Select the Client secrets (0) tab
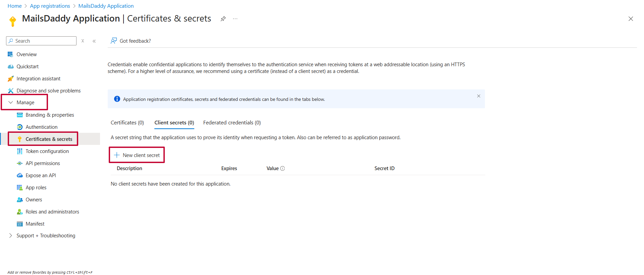 174,123
